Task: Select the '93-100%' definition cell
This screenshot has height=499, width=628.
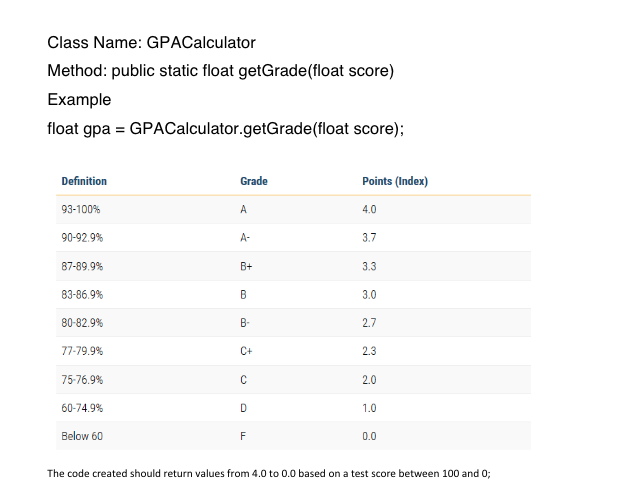Action: tap(81, 209)
